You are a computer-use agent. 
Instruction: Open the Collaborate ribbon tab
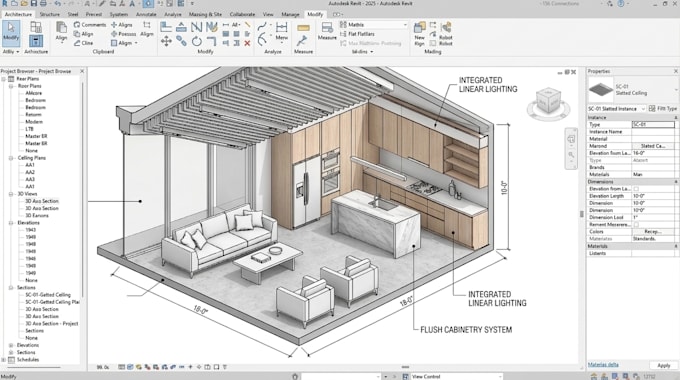click(x=242, y=14)
